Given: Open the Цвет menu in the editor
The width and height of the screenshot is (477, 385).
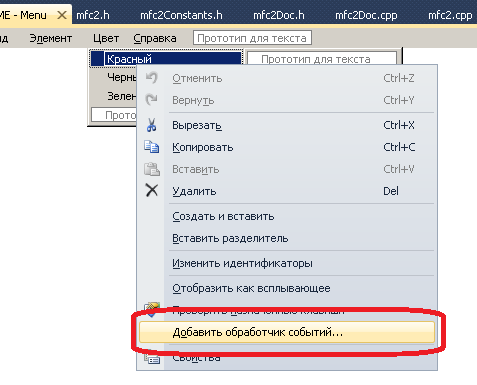Looking at the screenshot, I should (x=106, y=38).
